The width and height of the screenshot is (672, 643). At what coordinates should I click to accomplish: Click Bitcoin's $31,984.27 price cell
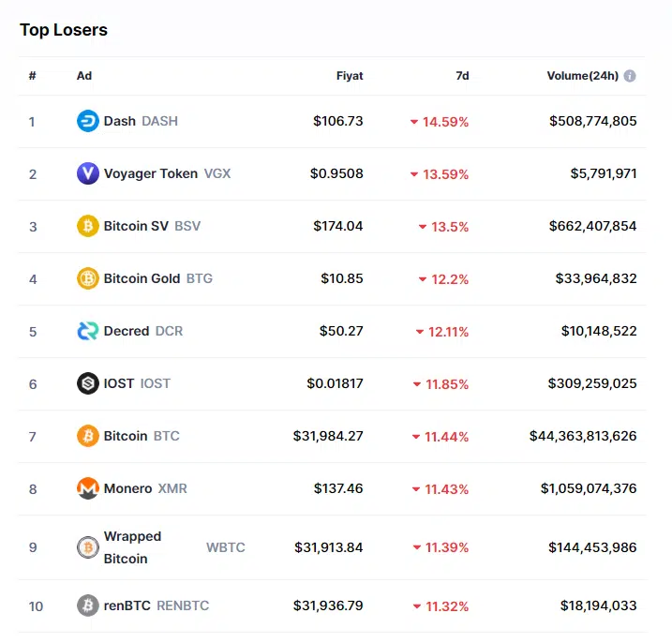click(328, 436)
